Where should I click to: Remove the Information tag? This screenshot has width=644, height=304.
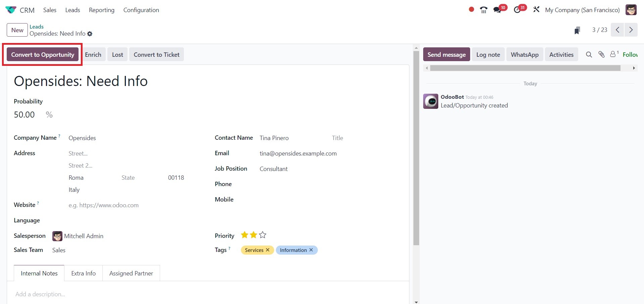[311, 250]
